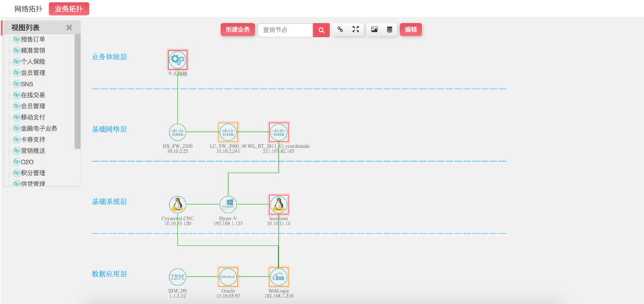Click the search magnifier button
Screen dimensions: 644x304
point(321,30)
